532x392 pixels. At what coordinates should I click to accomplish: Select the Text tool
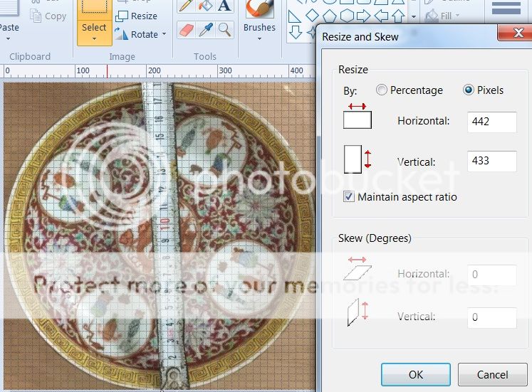click(224, 6)
